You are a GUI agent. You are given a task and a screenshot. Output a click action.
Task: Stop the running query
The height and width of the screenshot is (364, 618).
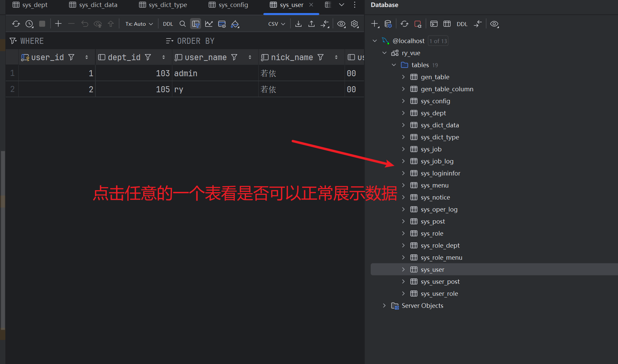click(42, 24)
